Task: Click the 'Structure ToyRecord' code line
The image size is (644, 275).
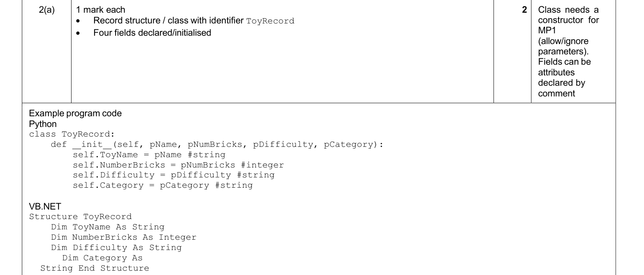Action: pyautogui.click(x=80, y=217)
